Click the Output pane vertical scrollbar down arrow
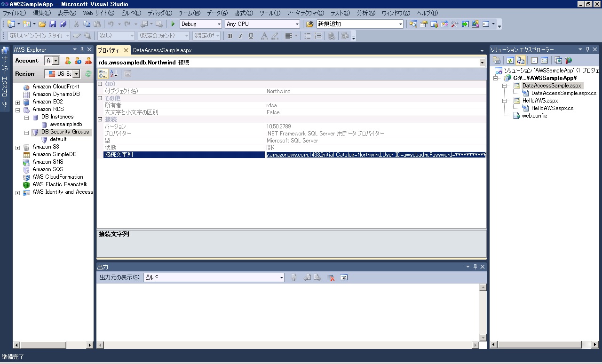This screenshot has width=602, height=364. point(483,338)
